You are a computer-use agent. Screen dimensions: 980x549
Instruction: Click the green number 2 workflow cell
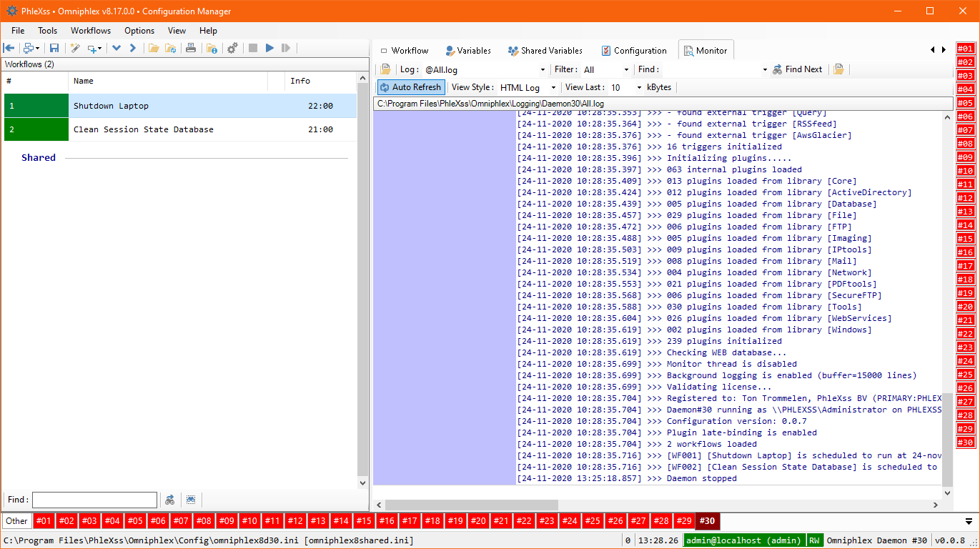click(36, 129)
